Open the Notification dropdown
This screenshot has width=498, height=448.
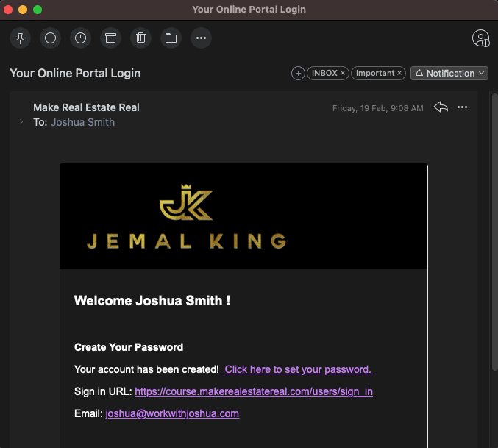tap(449, 74)
